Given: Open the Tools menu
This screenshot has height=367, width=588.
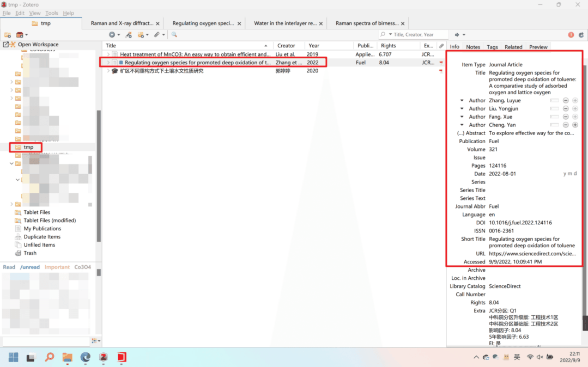Looking at the screenshot, I should click(x=51, y=13).
